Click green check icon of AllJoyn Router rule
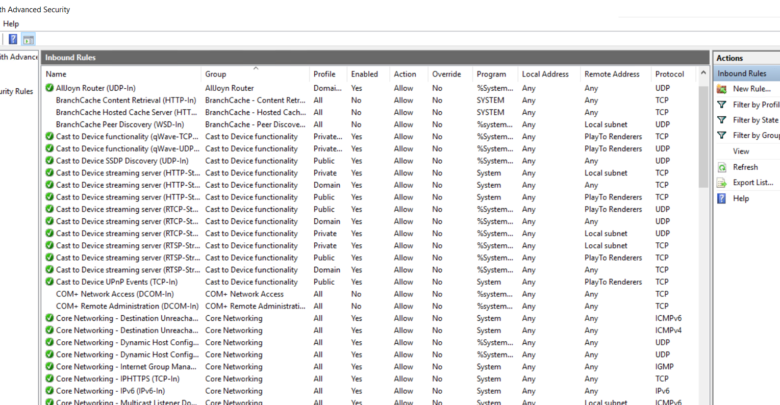The height and width of the screenshot is (405, 780). tap(49, 88)
